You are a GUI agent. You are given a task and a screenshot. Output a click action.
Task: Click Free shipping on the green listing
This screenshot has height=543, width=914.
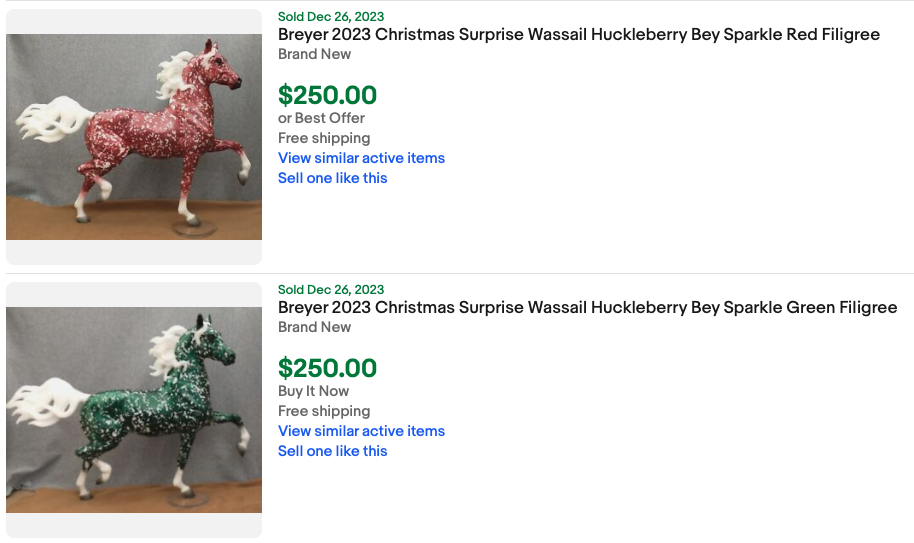pyautogui.click(x=323, y=411)
